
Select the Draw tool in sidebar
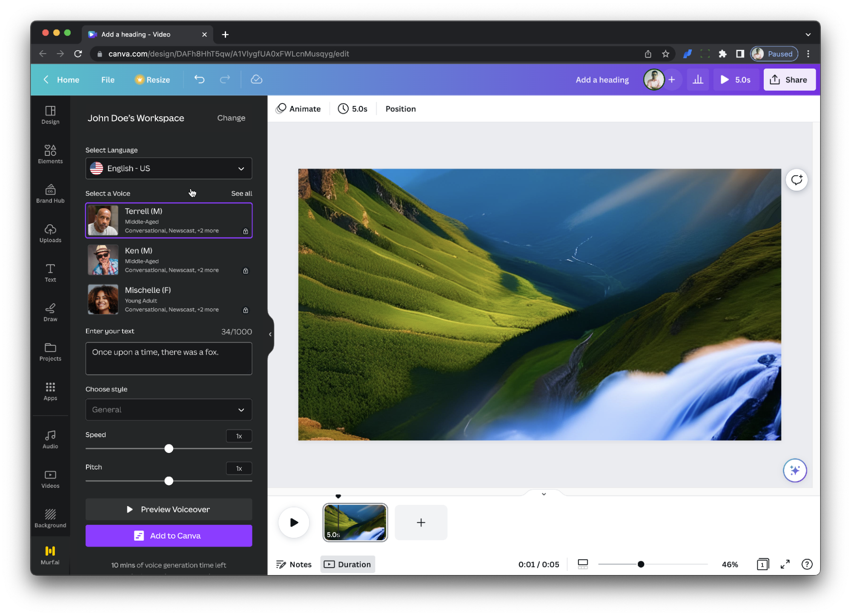click(50, 312)
